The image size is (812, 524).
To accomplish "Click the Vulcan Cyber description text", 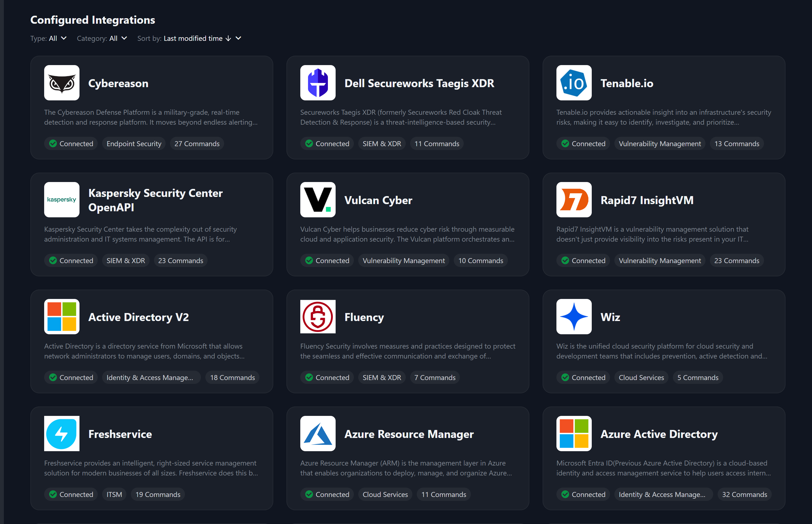I will coord(407,234).
